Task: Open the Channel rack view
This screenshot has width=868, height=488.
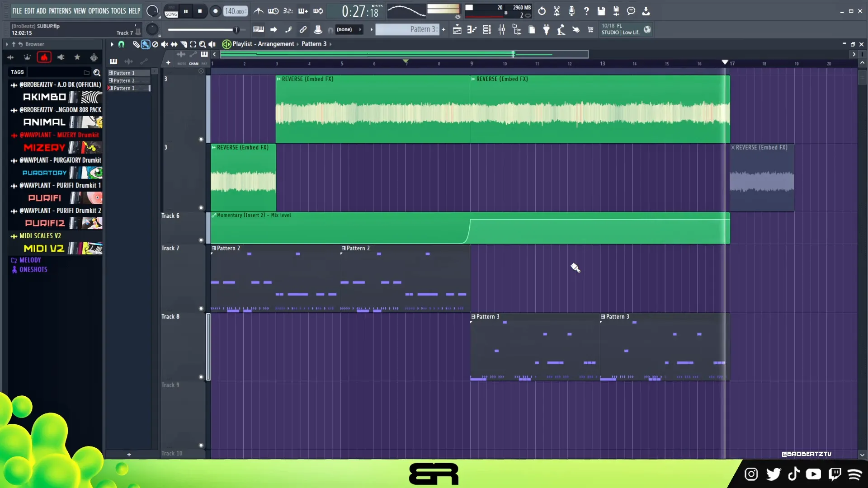Action: 487,30
